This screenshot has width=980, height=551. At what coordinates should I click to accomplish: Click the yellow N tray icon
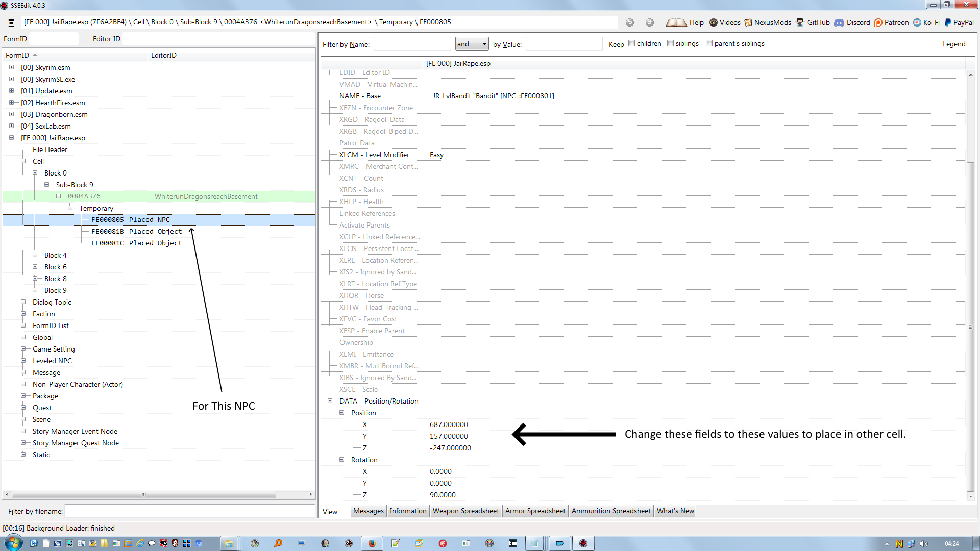click(899, 544)
